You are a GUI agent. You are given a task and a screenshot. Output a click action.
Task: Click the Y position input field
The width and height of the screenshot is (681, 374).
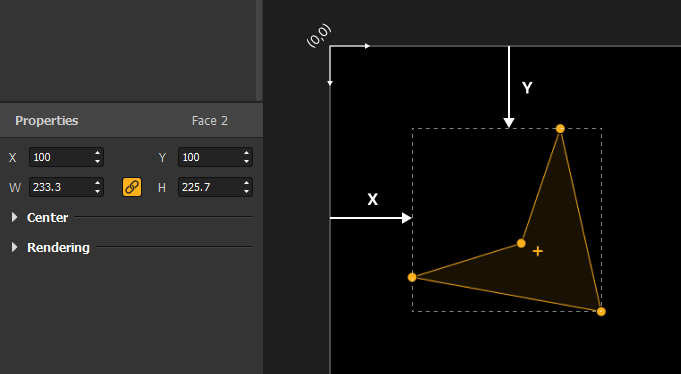tap(215, 157)
